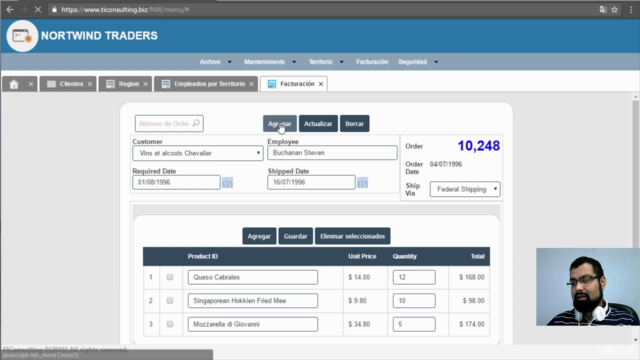Close Empleados por Territorio tab

click(251, 84)
